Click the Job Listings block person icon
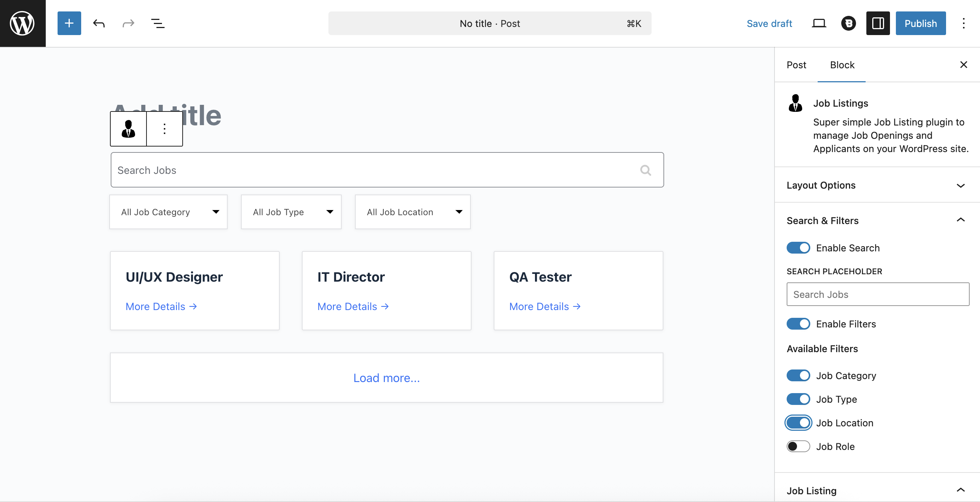This screenshot has height=502, width=980. click(128, 129)
